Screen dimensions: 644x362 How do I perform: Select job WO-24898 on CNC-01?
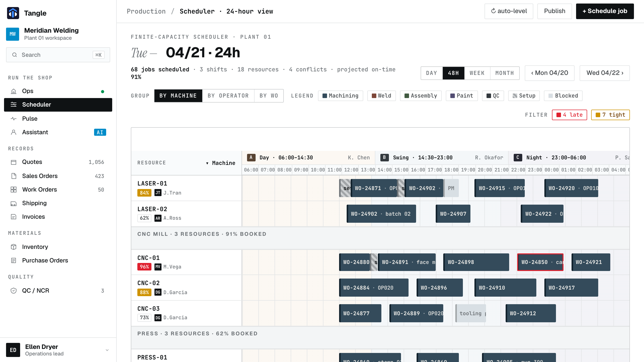tap(476, 262)
